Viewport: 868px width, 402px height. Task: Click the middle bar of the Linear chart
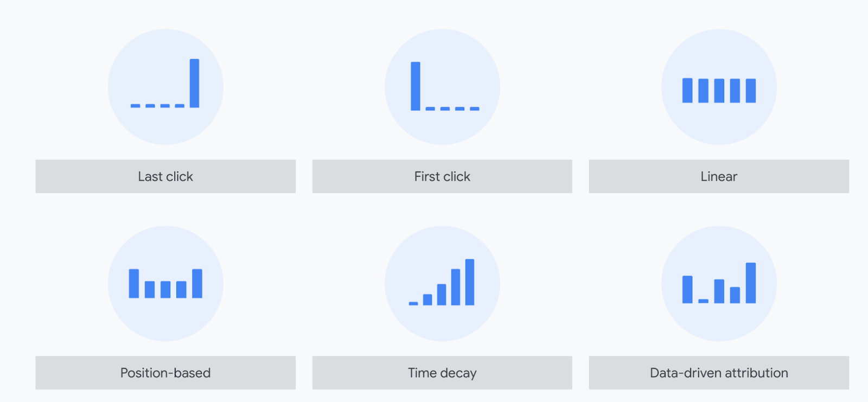coord(719,91)
